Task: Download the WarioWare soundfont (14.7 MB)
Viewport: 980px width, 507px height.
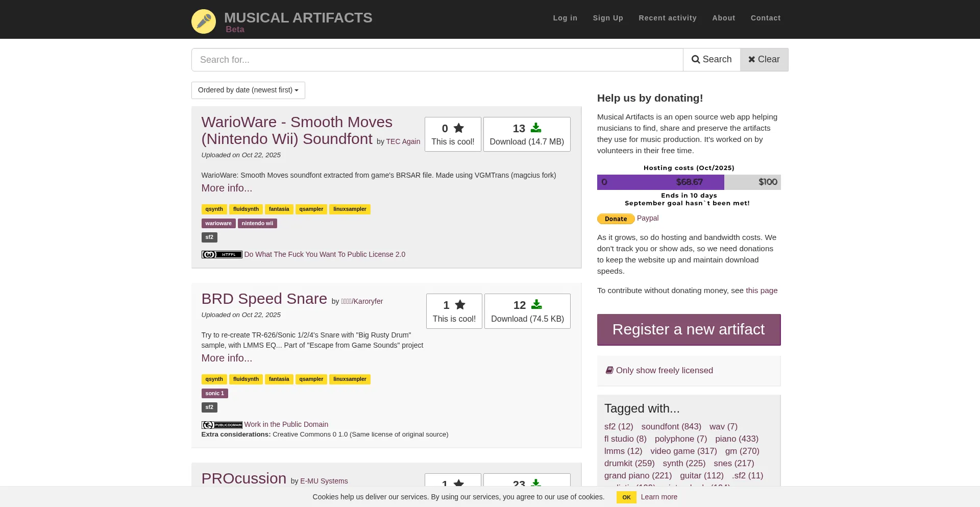Action: (x=526, y=134)
